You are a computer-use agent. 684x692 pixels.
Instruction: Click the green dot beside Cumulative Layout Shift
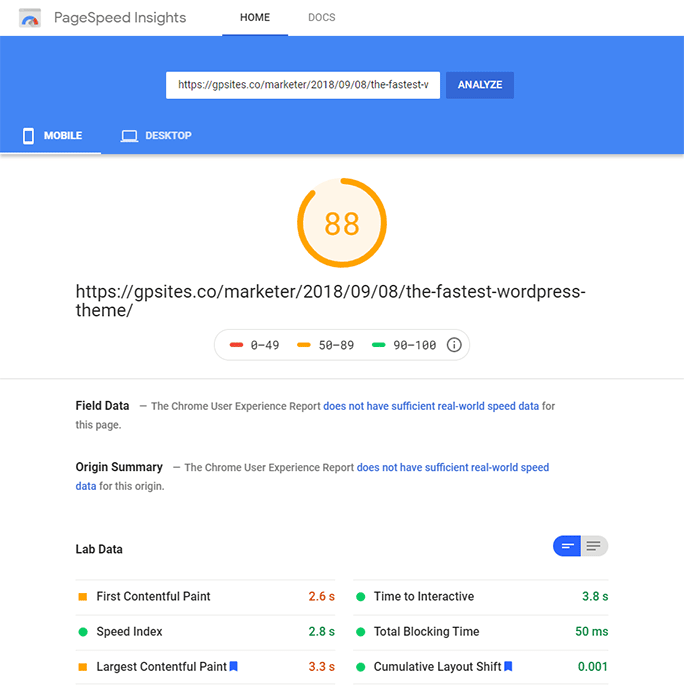tap(361, 667)
